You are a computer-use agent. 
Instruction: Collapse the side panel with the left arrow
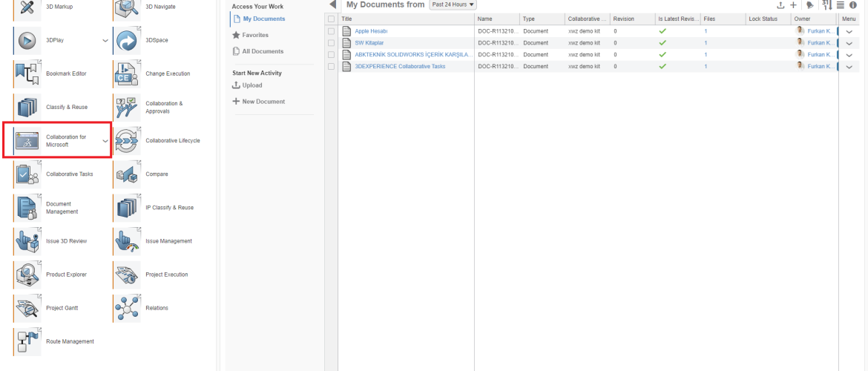click(x=333, y=5)
